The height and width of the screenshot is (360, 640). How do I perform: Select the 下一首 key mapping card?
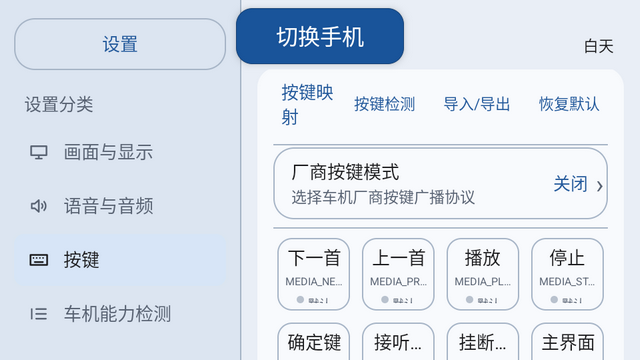(x=313, y=274)
